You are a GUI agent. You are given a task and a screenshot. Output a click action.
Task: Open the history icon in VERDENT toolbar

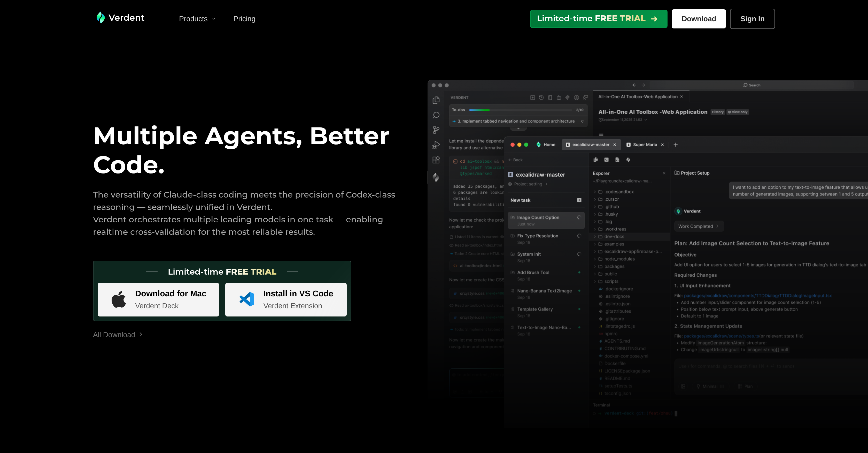(x=541, y=97)
